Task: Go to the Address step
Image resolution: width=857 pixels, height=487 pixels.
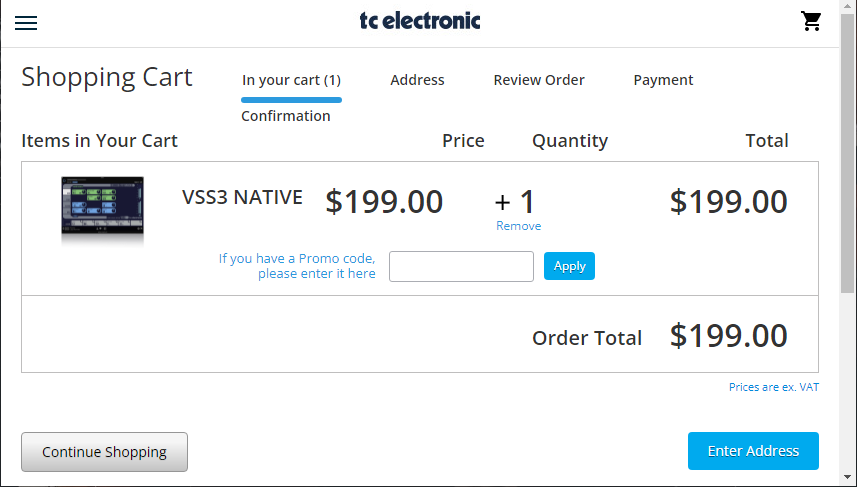Action: (x=417, y=80)
